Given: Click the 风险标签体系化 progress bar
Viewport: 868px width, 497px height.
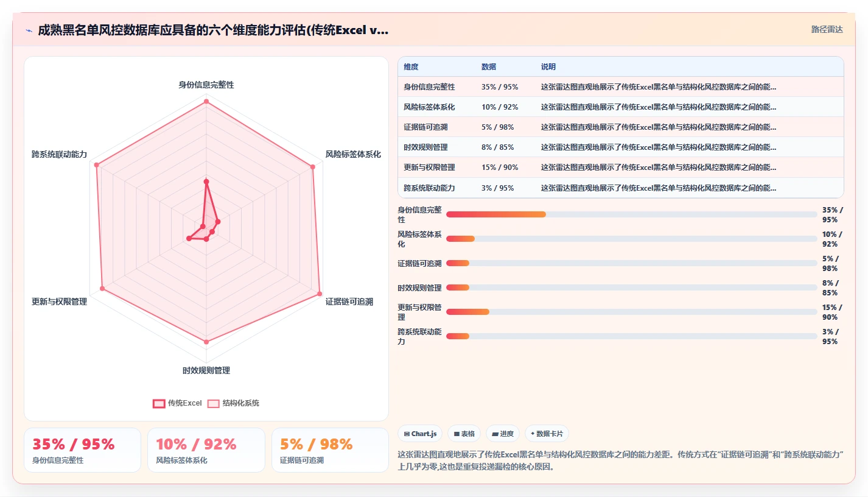Looking at the screenshot, I should pos(632,239).
